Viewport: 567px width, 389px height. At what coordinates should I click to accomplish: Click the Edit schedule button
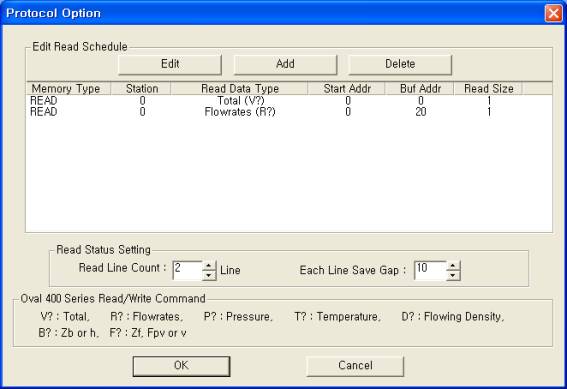[170, 64]
